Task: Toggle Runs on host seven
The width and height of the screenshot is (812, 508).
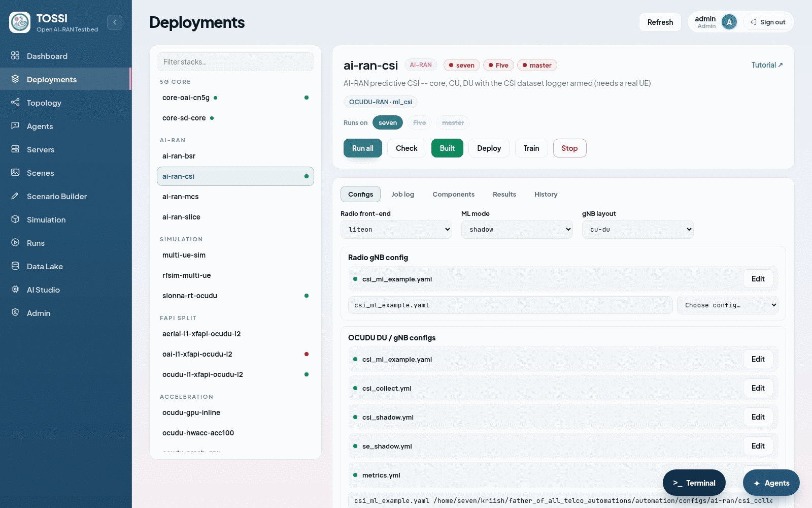Action: click(388, 122)
